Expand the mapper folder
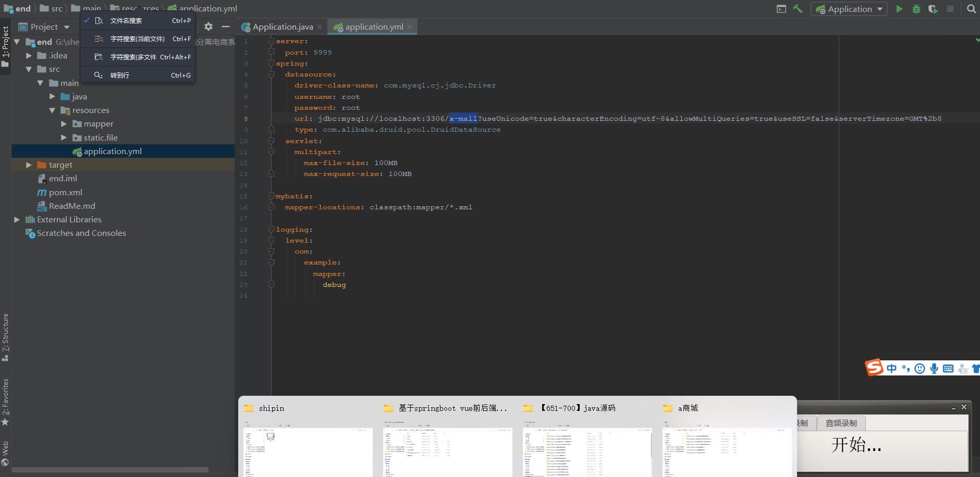This screenshot has width=980, height=477. click(64, 124)
